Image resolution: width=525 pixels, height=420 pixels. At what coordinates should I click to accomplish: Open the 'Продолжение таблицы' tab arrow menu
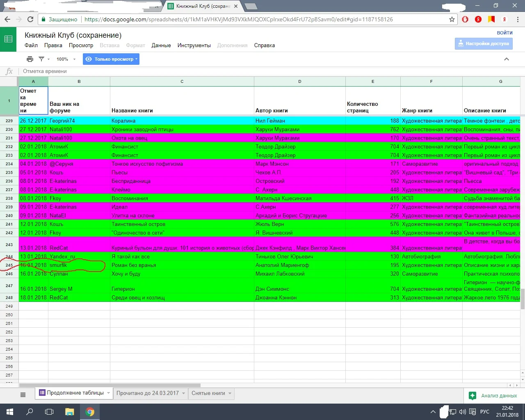point(108,393)
